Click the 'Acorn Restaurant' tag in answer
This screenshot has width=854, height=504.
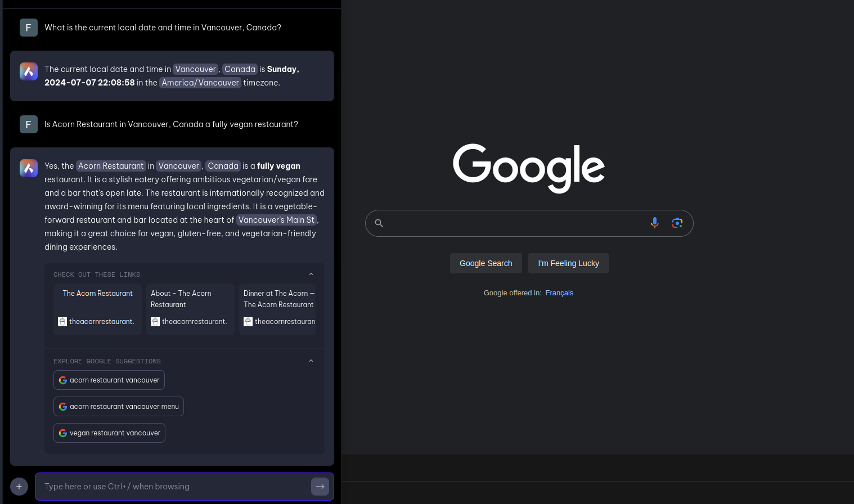click(111, 166)
